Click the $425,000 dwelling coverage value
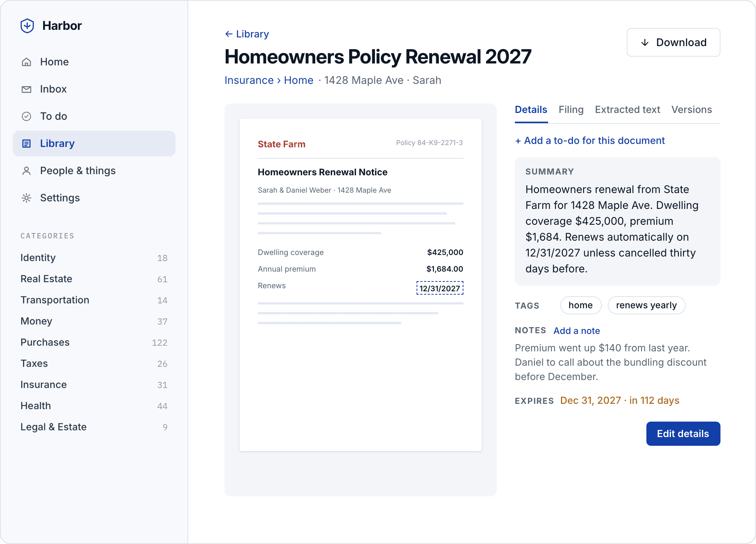The height and width of the screenshot is (544, 756). (445, 252)
